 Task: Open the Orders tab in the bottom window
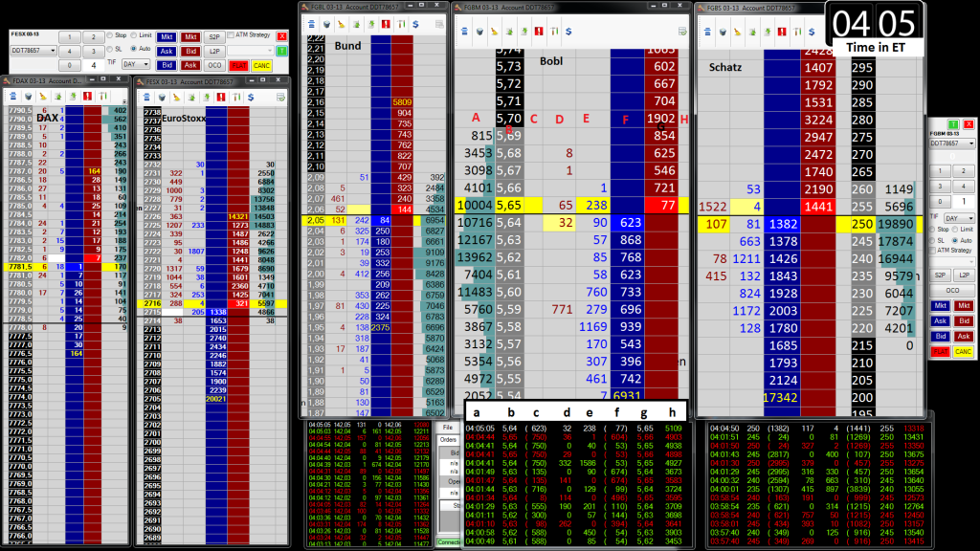tap(448, 440)
